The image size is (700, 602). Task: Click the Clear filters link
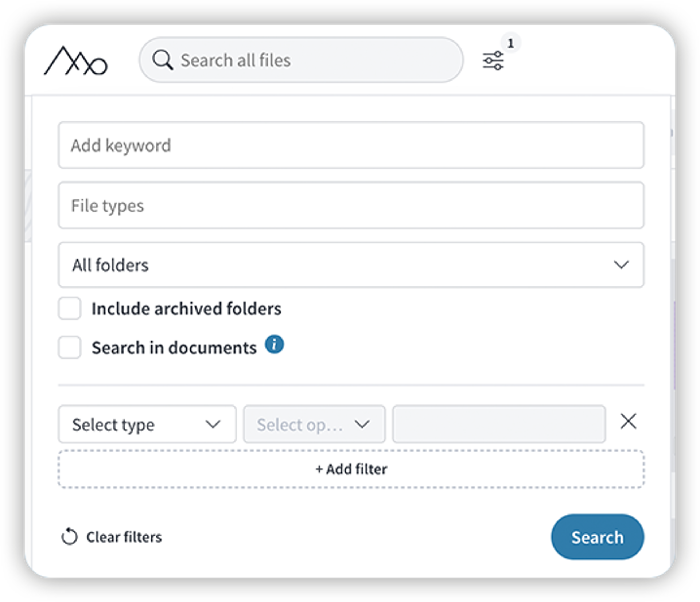(x=124, y=536)
